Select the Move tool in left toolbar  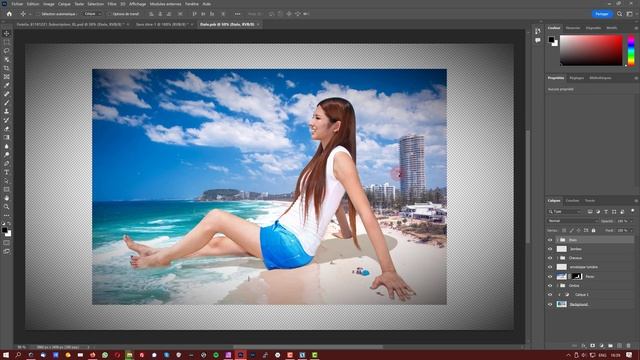point(7,33)
